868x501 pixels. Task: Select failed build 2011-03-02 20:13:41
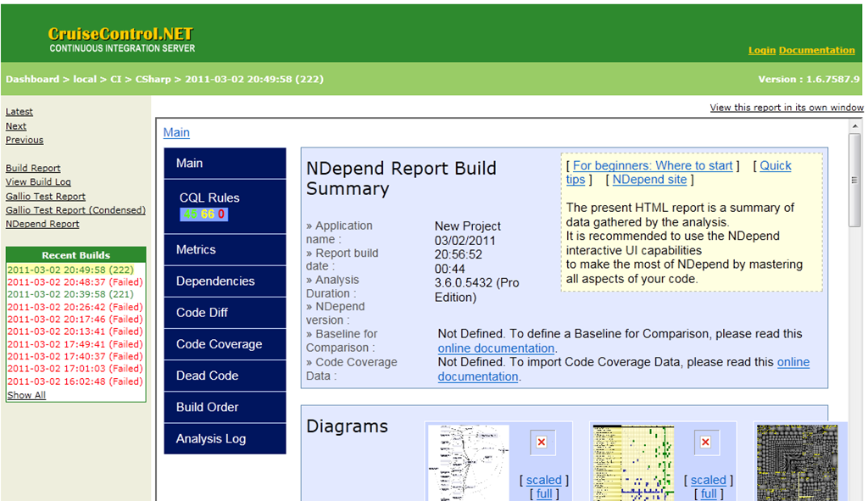(x=75, y=331)
